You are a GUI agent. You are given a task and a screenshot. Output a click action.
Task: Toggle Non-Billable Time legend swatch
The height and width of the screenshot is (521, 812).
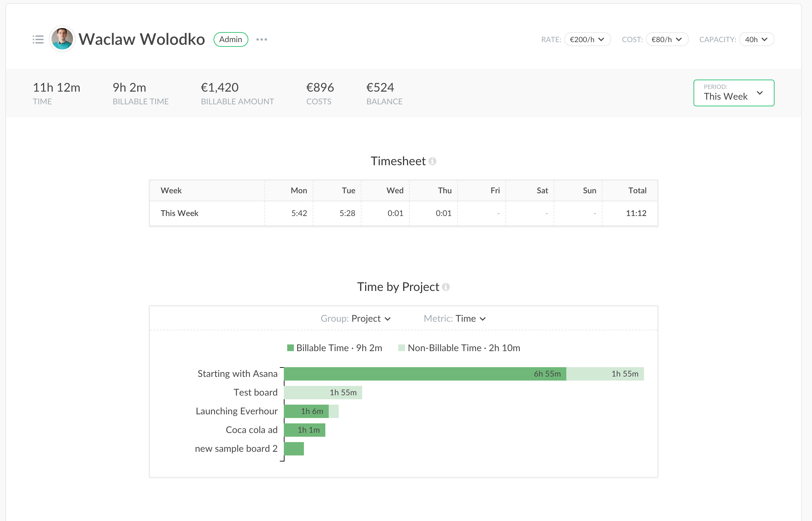402,348
